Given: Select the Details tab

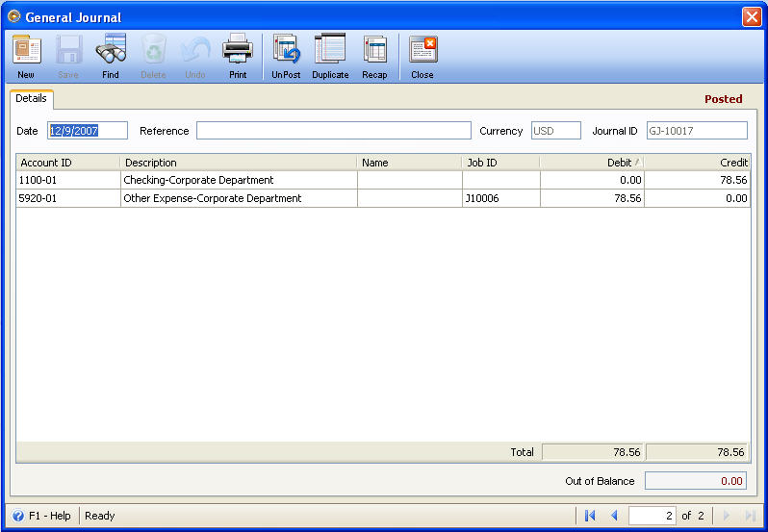Looking at the screenshot, I should coord(32,98).
